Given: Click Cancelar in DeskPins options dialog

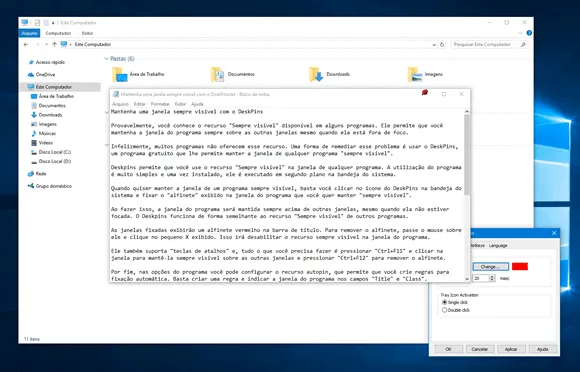Looking at the screenshot, I should click(480, 349).
